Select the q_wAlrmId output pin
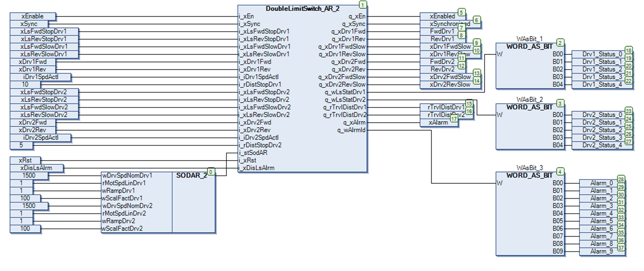This screenshot has height=271, width=644. [351, 130]
